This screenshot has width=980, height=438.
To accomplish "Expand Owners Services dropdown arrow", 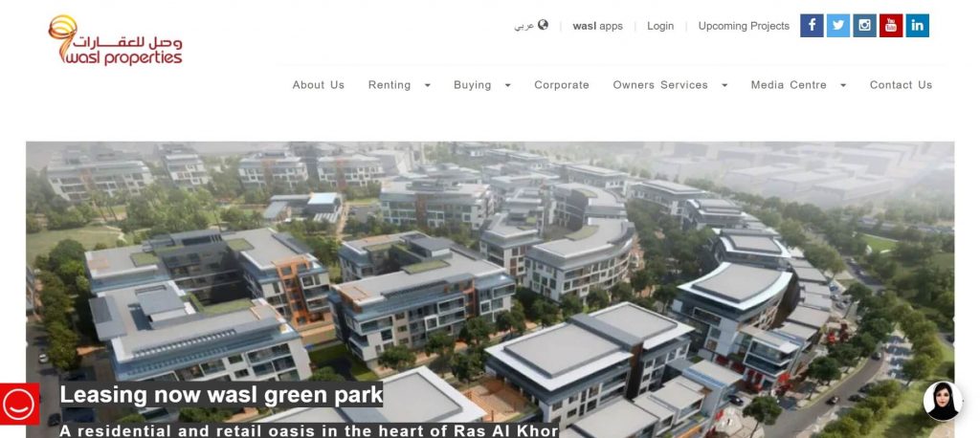I will (x=724, y=86).
